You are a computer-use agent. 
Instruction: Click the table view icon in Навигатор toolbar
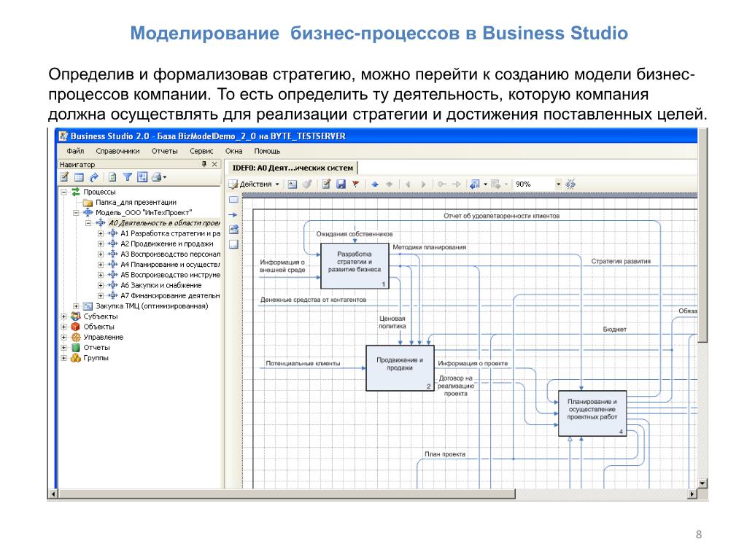coord(79,177)
